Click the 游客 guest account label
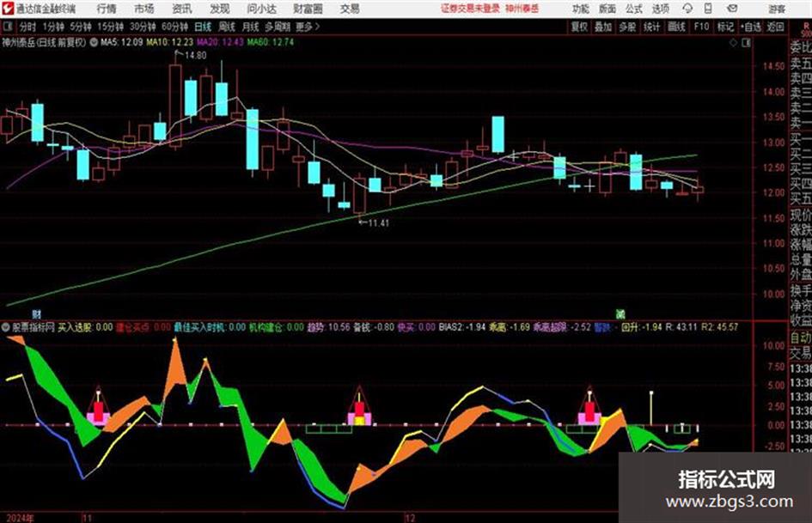Image resolution: width=812 pixels, height=523 pixels. pos(777,9)
